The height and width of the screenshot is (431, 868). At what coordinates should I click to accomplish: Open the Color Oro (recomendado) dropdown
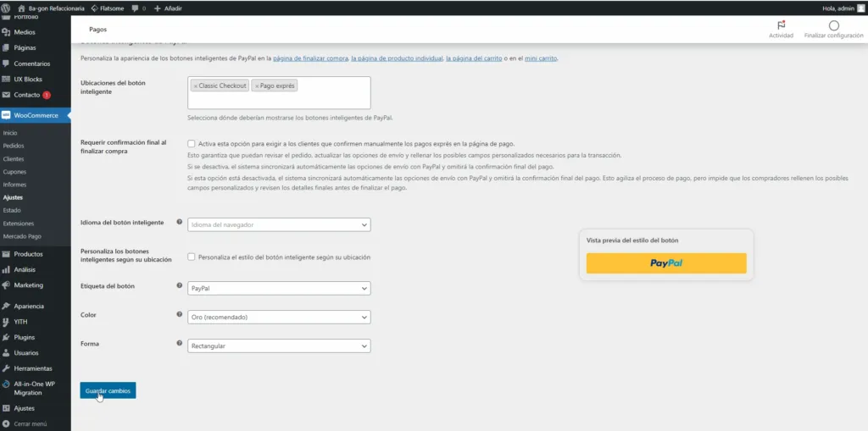click(x=279, y=317)
